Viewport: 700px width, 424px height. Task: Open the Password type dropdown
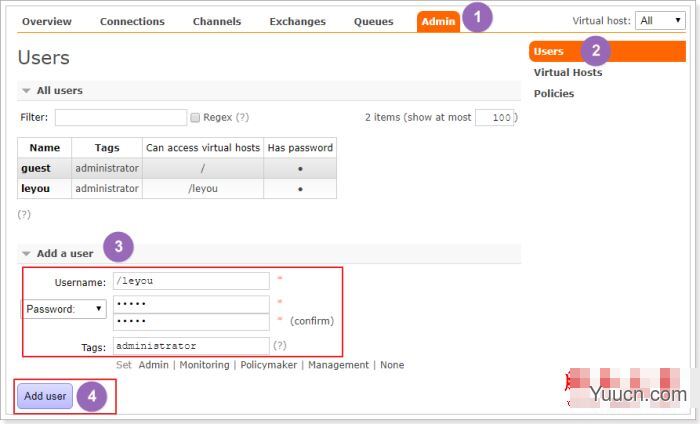tap(64, 309)
